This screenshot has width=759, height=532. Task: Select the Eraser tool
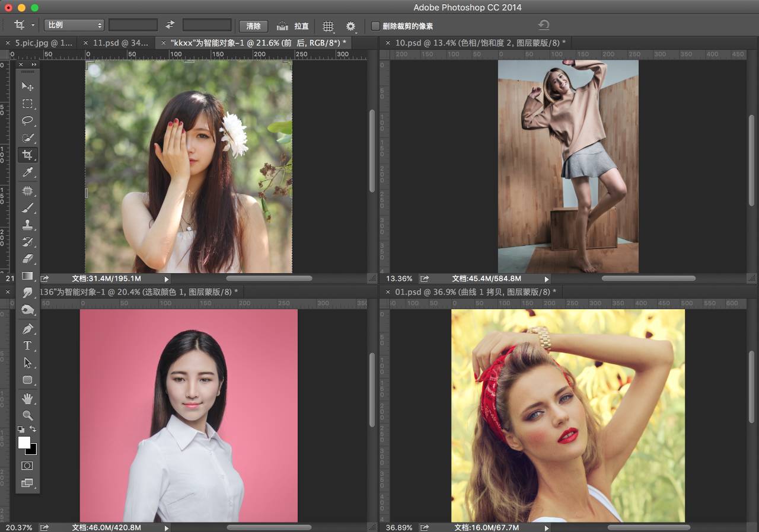27,259
